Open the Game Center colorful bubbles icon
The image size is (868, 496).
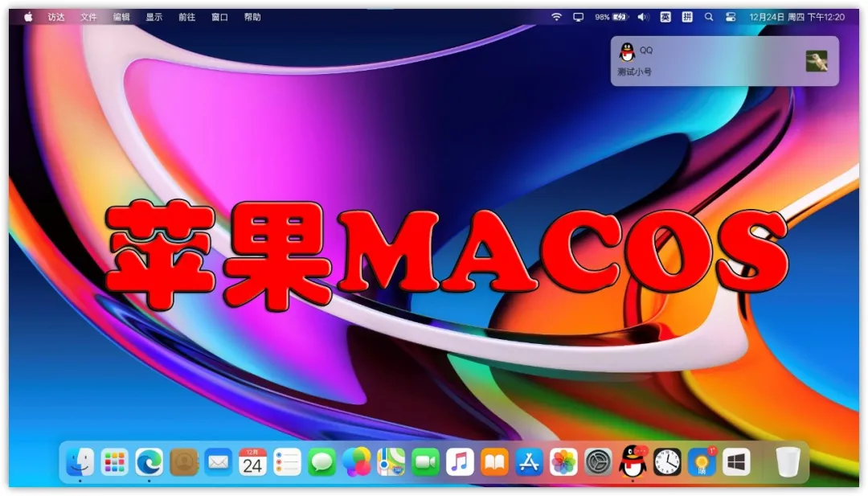coord(357,461)
